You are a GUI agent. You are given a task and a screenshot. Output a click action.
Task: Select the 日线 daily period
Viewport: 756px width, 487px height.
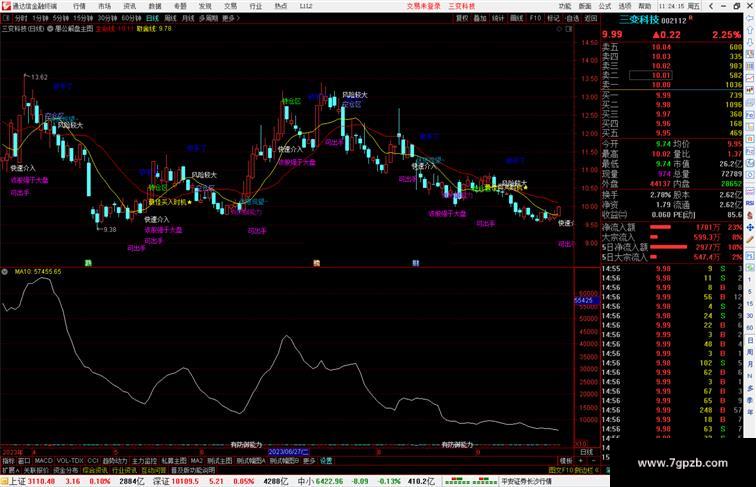152,18
